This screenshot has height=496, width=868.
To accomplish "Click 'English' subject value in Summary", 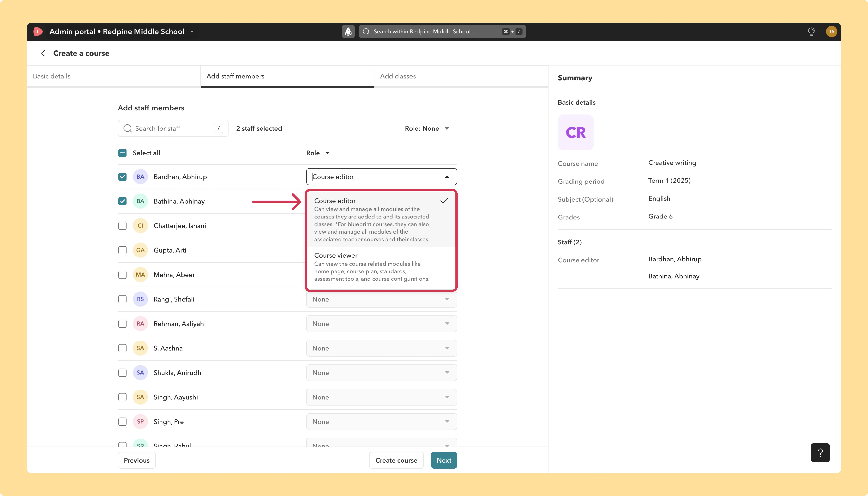I will point(659,199).
